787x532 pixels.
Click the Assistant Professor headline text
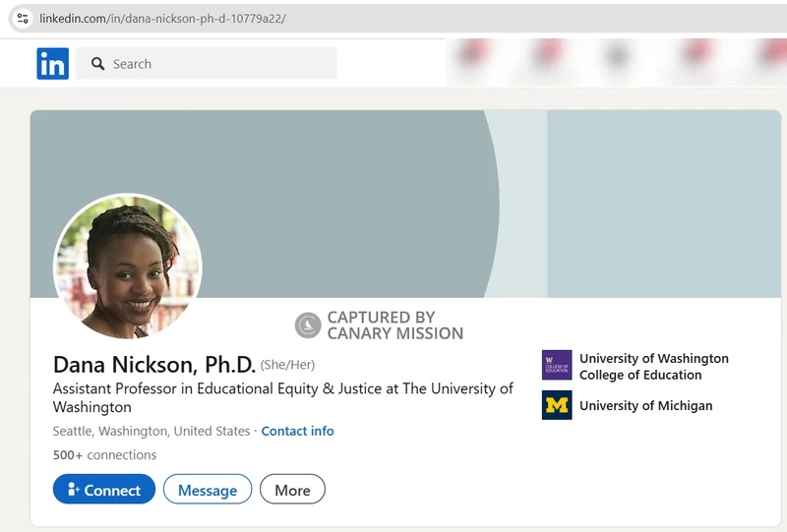[283, 397]
